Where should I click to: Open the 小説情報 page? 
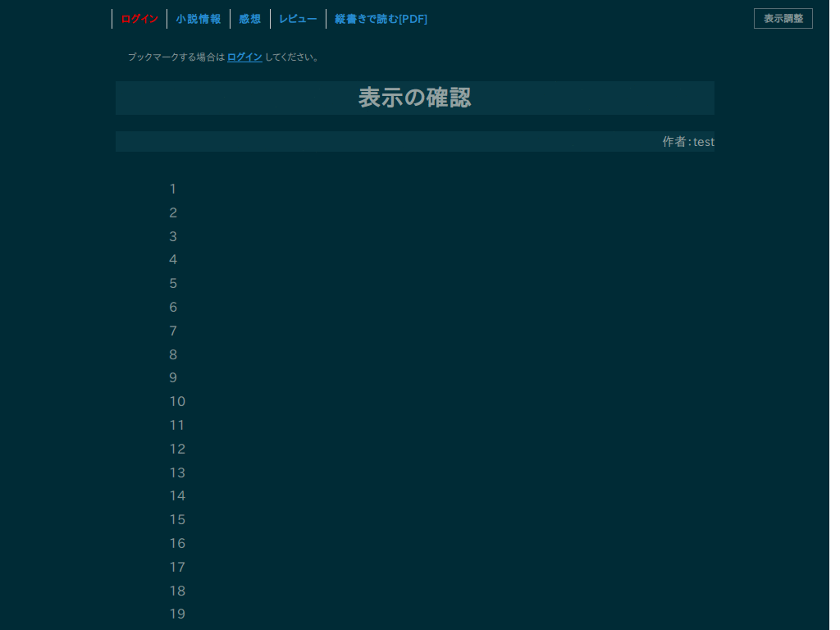tap(199, 18)
